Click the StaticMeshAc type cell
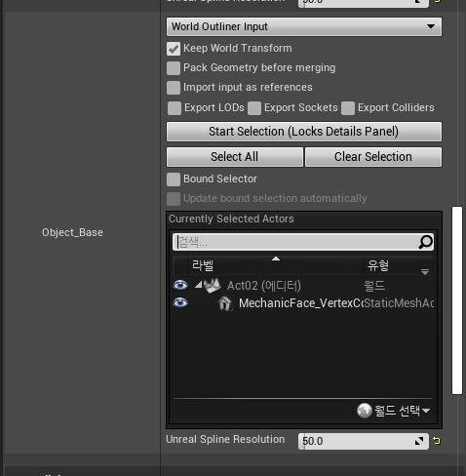Screen dimensions: 466x476 click(x=399, y=303)
